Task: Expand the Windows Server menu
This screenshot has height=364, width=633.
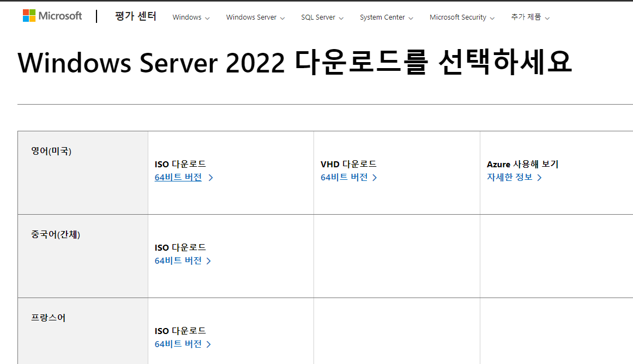Action: click(255, 17)
